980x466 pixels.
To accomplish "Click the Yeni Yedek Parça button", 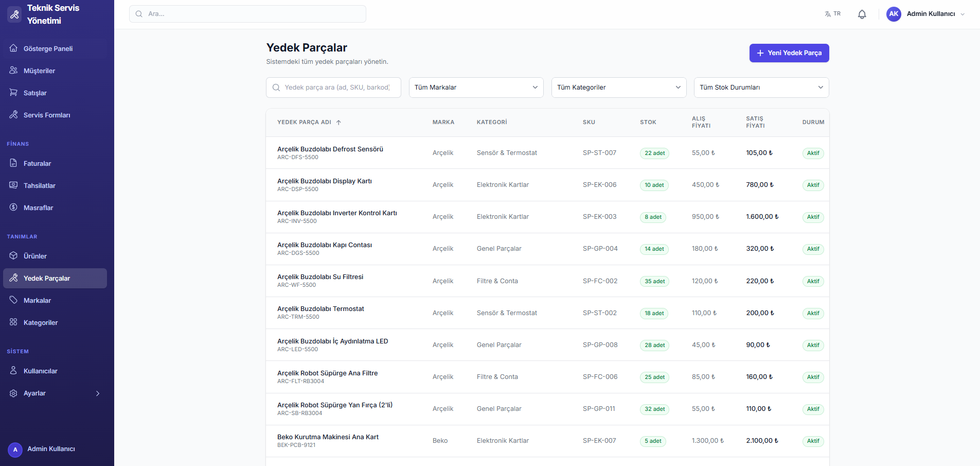I will pos(789,53).
